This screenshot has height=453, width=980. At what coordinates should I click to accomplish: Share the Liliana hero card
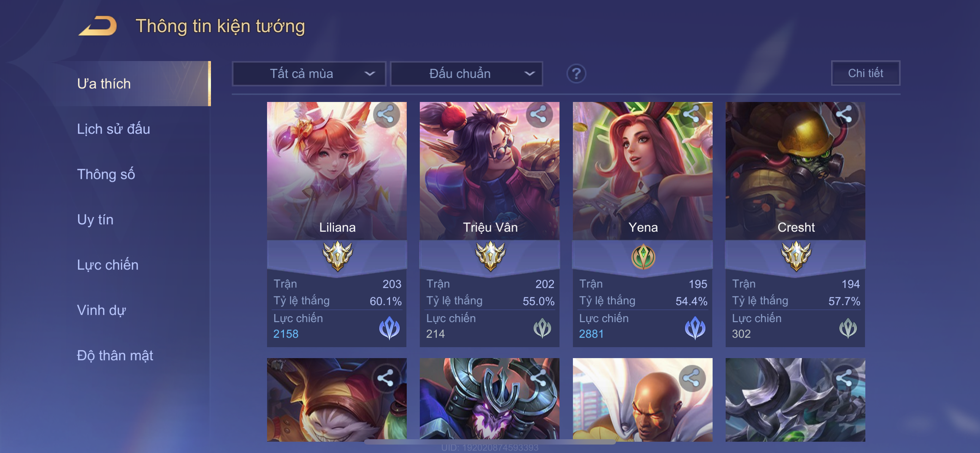(386, 115)
